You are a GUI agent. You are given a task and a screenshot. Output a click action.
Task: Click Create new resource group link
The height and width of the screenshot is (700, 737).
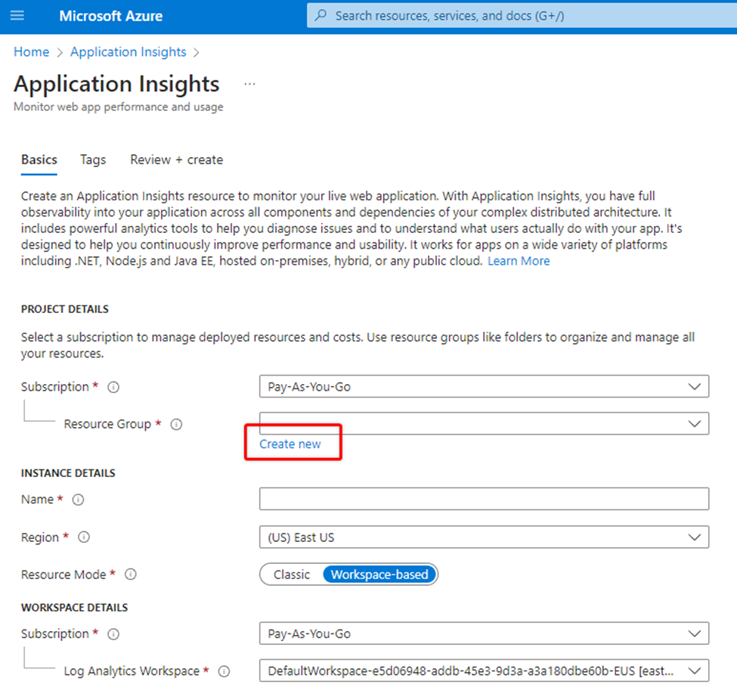pos(290,444)
